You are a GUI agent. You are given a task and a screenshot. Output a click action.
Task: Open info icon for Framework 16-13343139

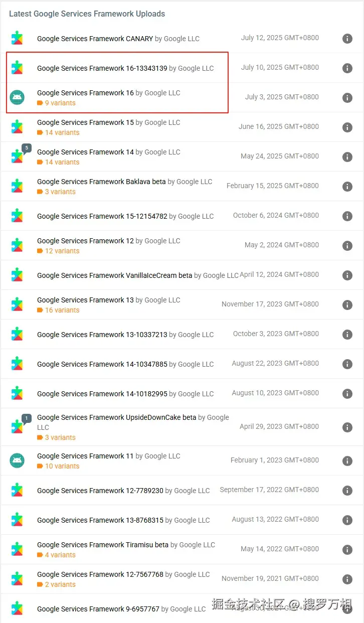click(x=347, y=68)
